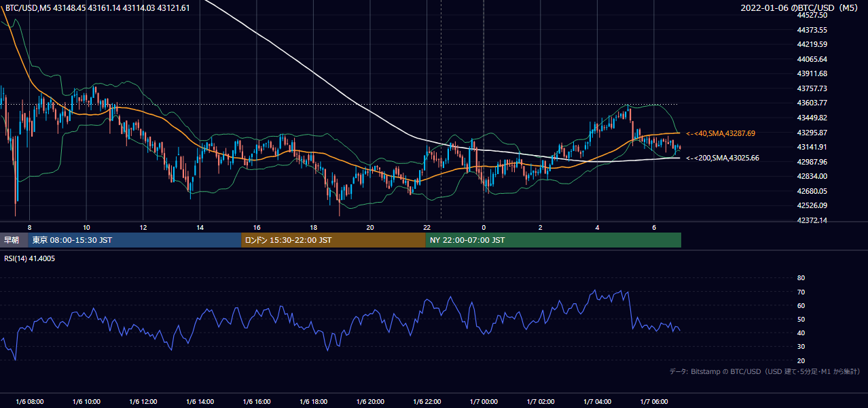
Task: Click hour label 18 under price chart
Action: [x=313, y=227]
